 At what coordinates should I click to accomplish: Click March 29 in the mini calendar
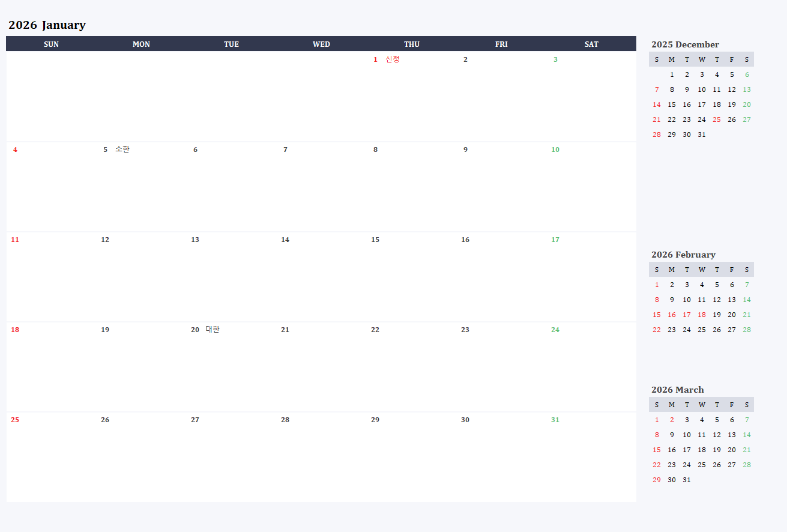pyautogui.click(x=657, y=480)
